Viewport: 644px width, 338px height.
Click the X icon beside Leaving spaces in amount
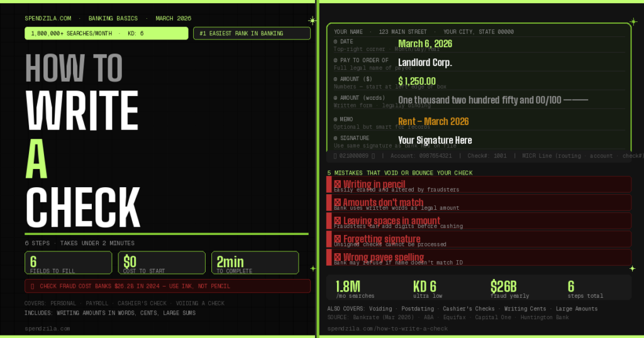click(x=338, y=221)
